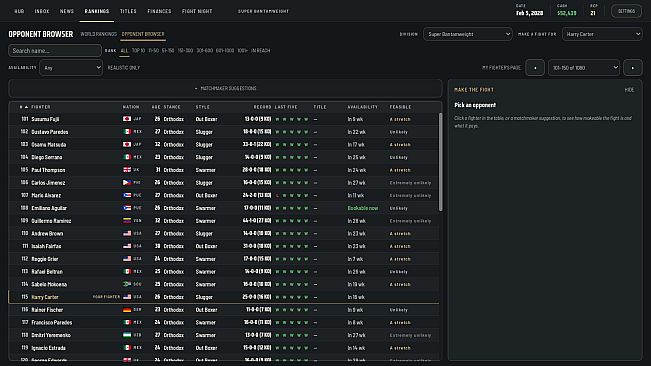This screenshot has height=366, width=651.
Task: Open the Division dropdown
Action: 467,34
